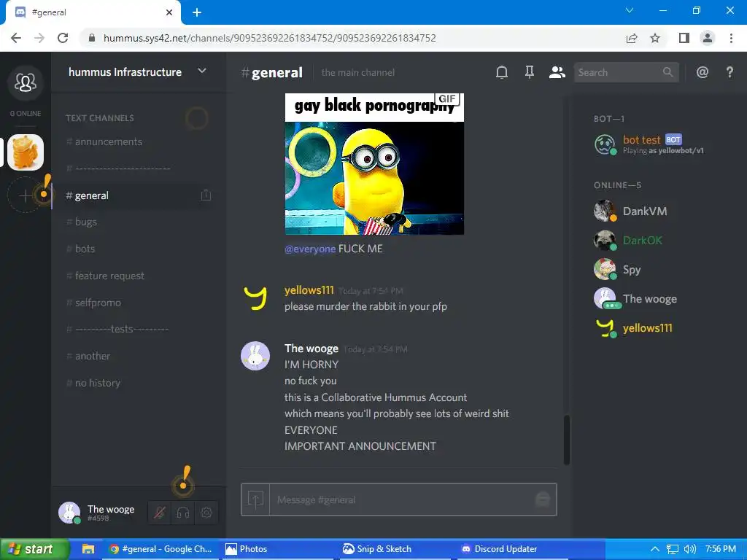The height and width of the screenshot is (560, 747).
Task: Toggle Chrome side panel icon
Action: tap(684, 38)
